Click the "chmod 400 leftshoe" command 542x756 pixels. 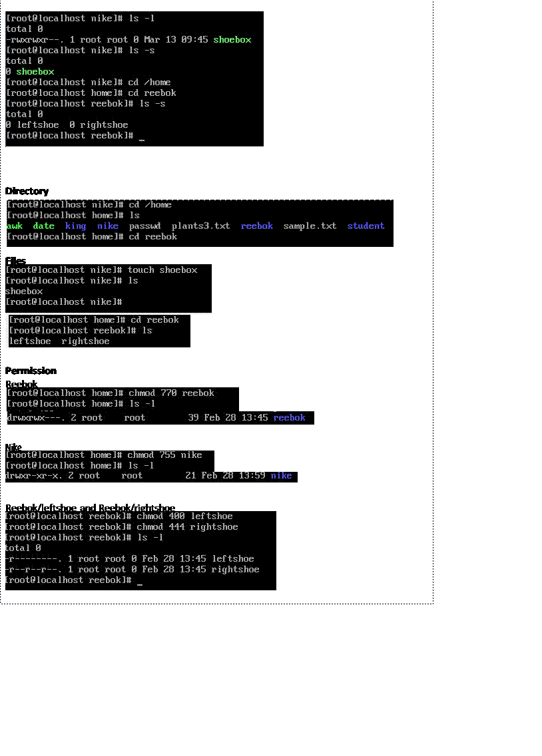click(184, 516)
